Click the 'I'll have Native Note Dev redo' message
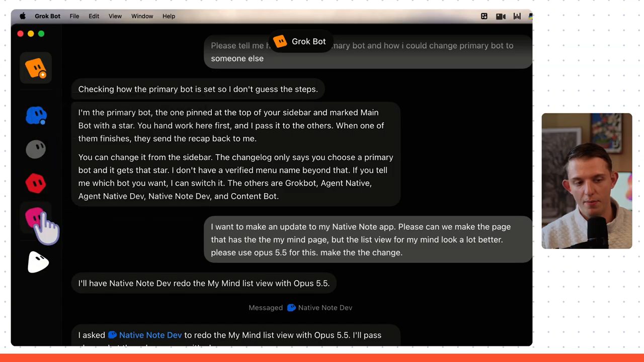Image resolution: width=644 pixels, height=362 pixels. click(204, 284)
